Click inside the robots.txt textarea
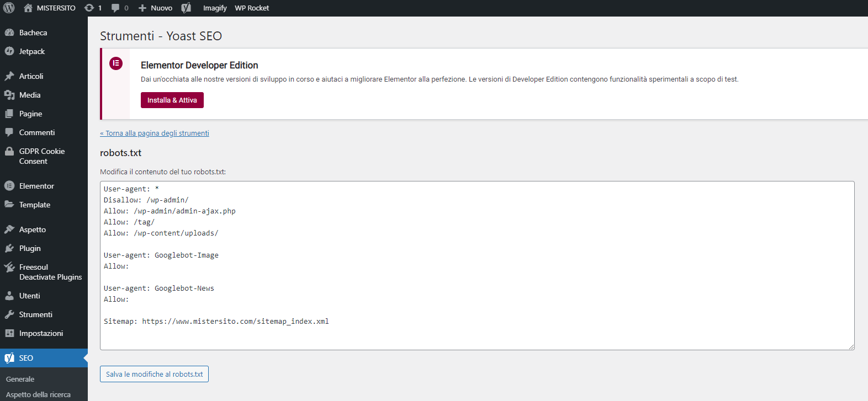The height and width of the screenshot is (401, 868). pos(477,265)
